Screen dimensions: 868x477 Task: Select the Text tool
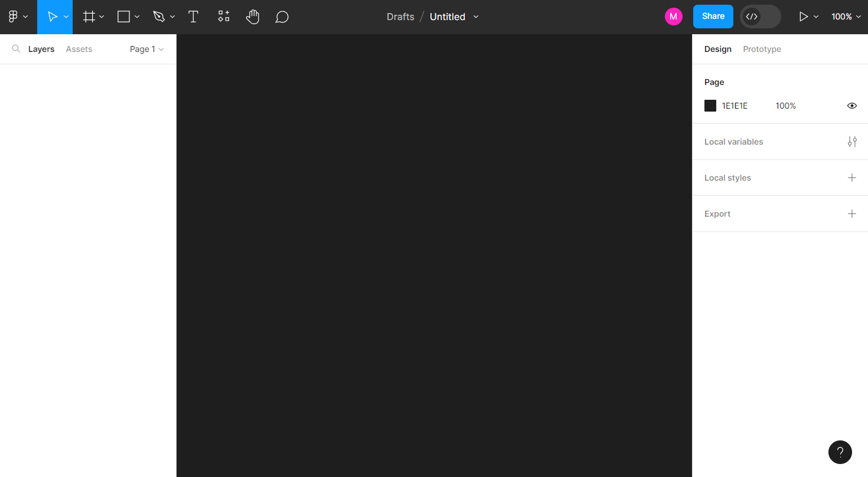(193, 17)
